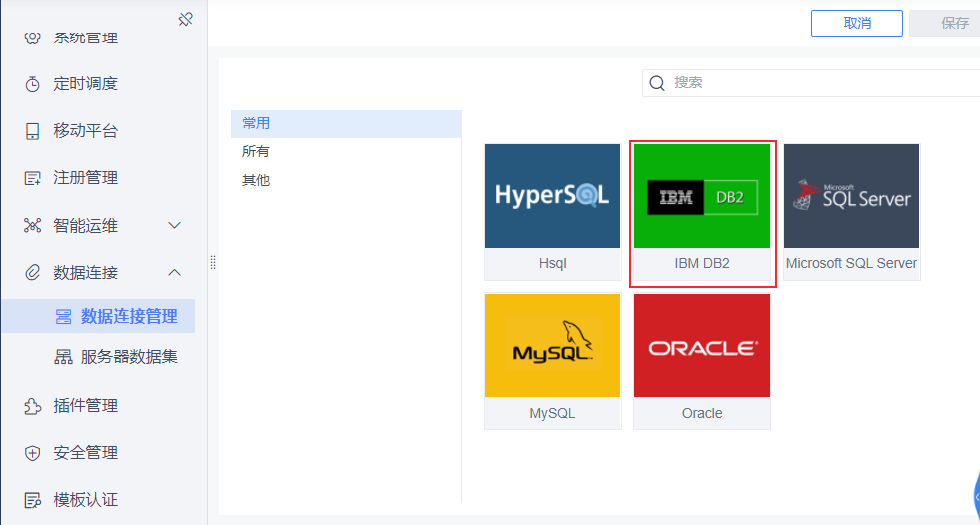
Task: Click the Oracle label
Action: coord(702,414)
